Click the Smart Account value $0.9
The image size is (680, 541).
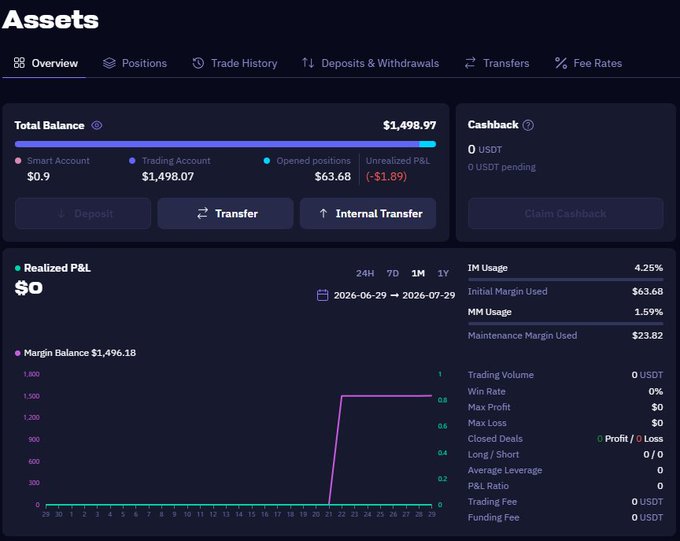pyautogui.click(x=38, y=177)
